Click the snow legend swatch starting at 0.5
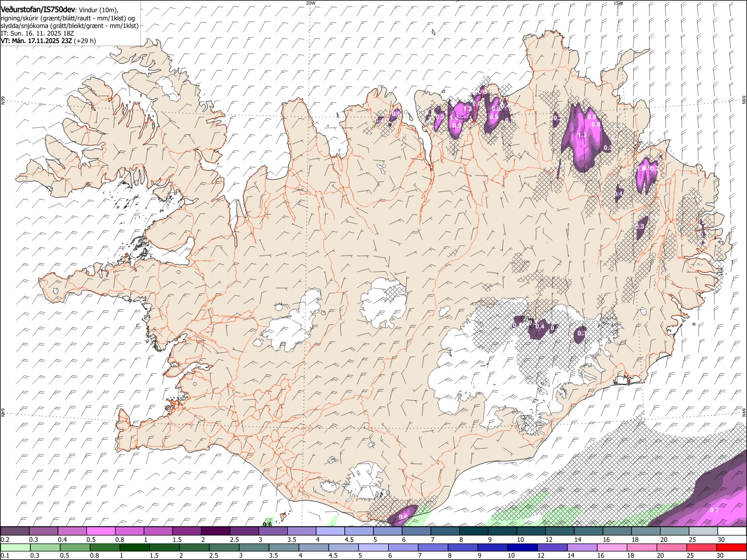The image size is (747, 560). 101,531
